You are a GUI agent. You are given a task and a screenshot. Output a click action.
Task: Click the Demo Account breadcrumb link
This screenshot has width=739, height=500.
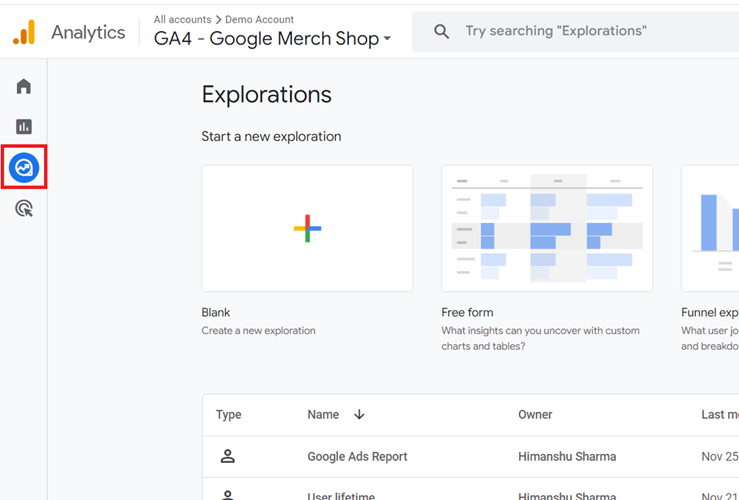259,19
